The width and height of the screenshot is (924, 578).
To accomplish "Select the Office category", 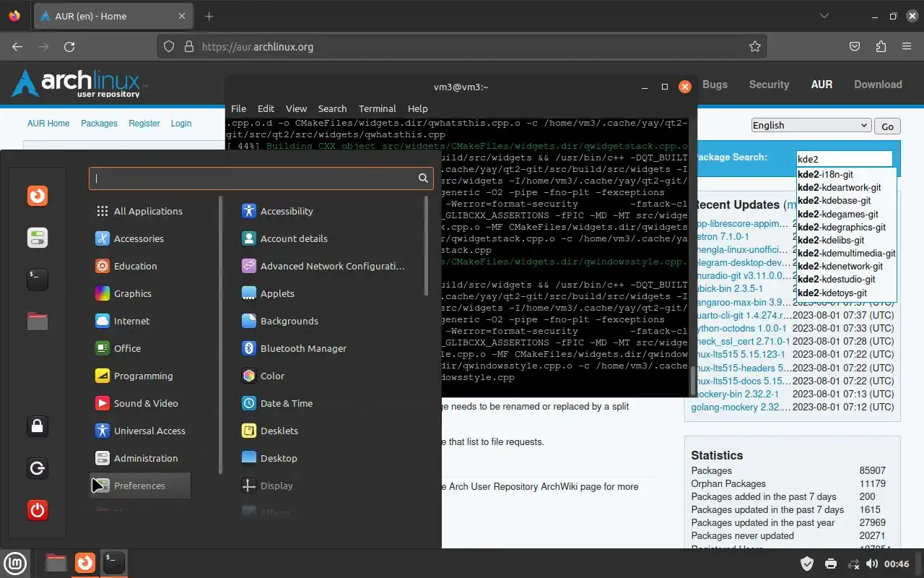I will [x=139, y=348].
